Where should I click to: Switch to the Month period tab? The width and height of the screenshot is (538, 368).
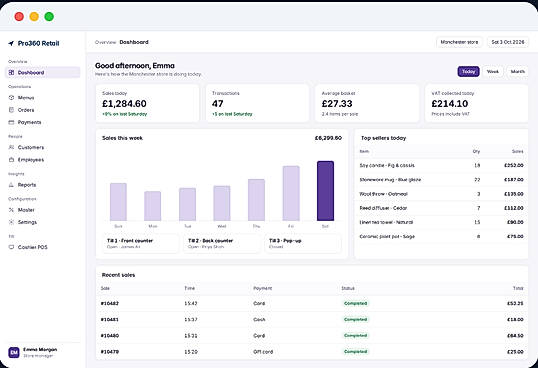(x=517, y=71)
